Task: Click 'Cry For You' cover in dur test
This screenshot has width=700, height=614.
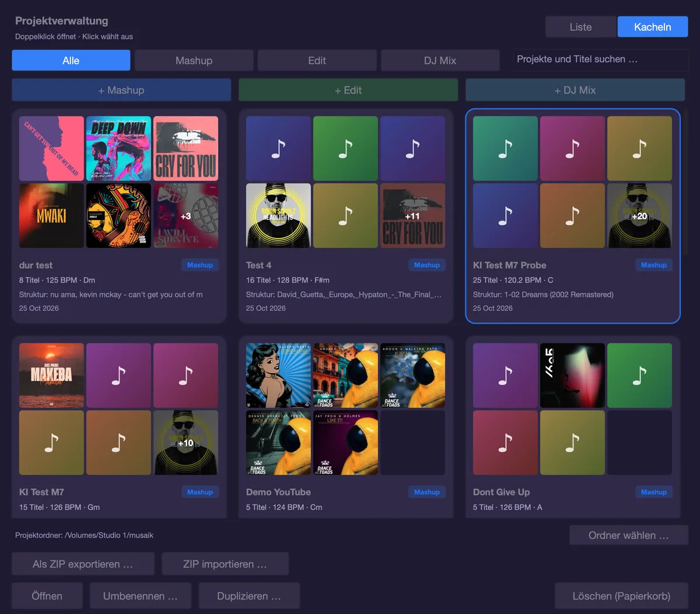Action: [185, 149]
